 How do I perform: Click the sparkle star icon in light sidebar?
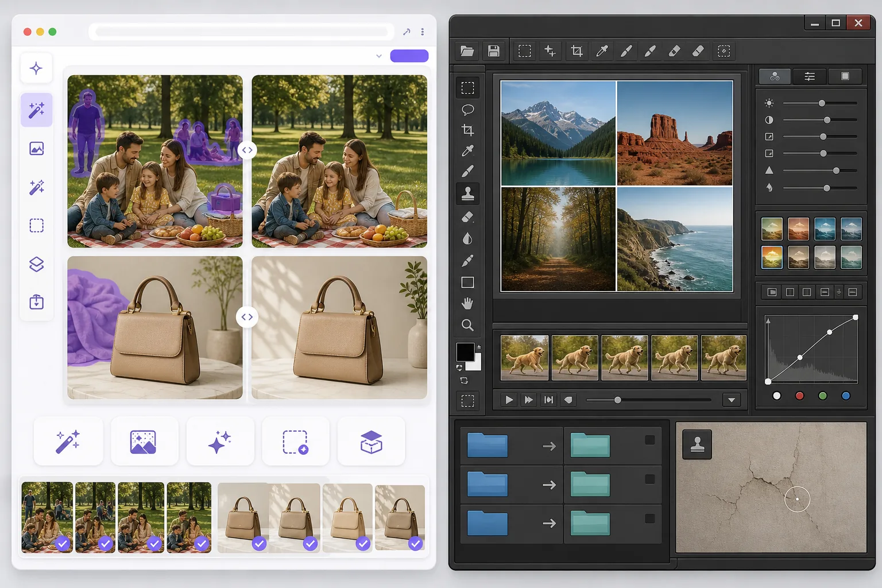point(36,68)
